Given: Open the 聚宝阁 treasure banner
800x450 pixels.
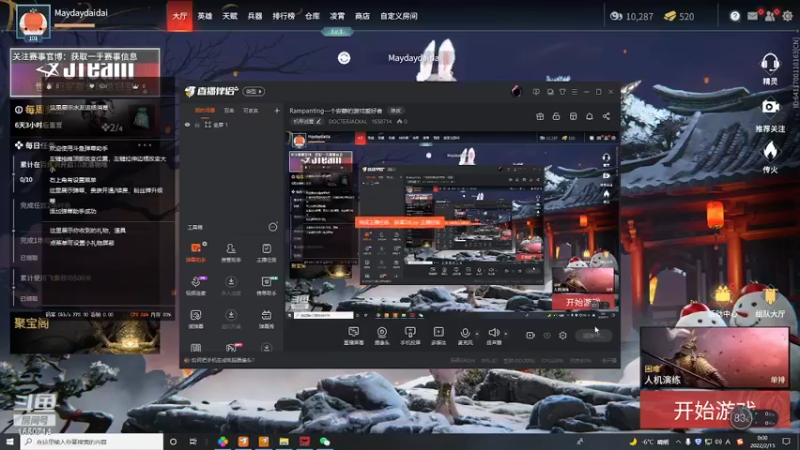Looking at the screenshot, I should pyautogui.click(x=85, y=334).
